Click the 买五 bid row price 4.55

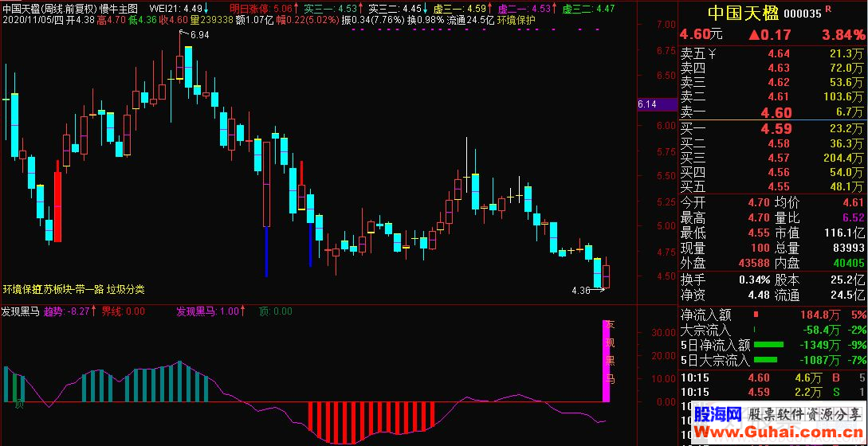pyautogui.click(x=778, y=187)
